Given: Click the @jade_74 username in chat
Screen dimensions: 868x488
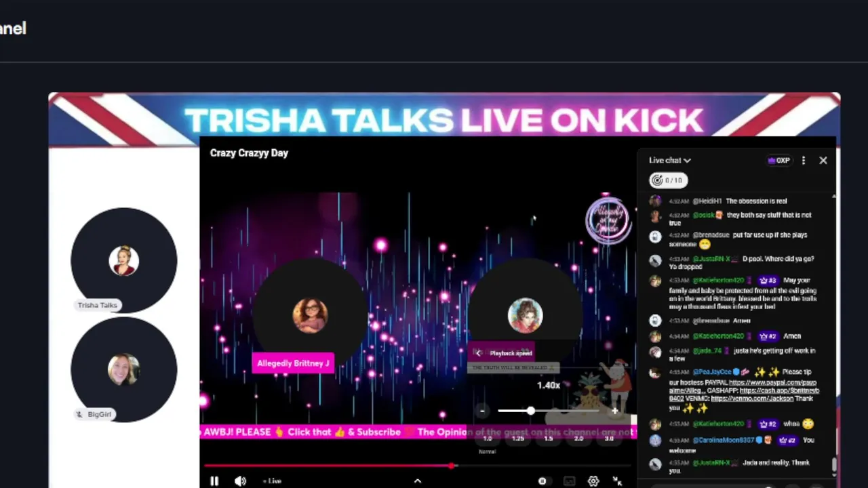Looking at the screenshot, I should click(707, 351).
